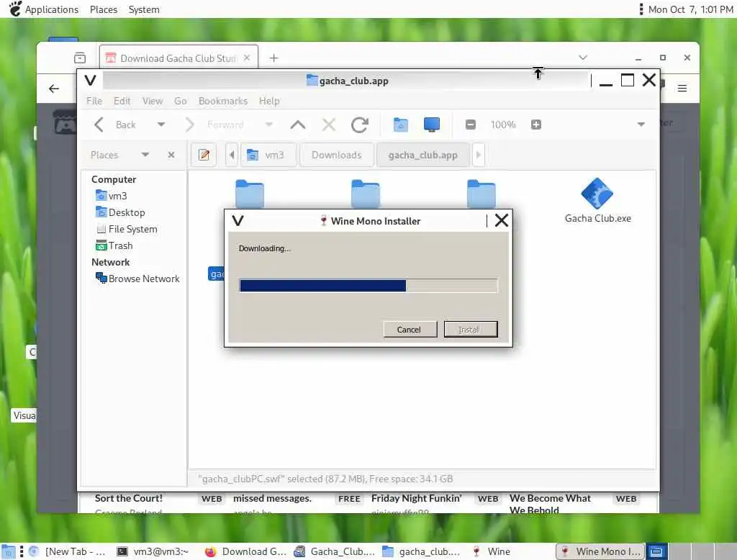Close the Download Gacha Club browser tab

coord(247,58)
